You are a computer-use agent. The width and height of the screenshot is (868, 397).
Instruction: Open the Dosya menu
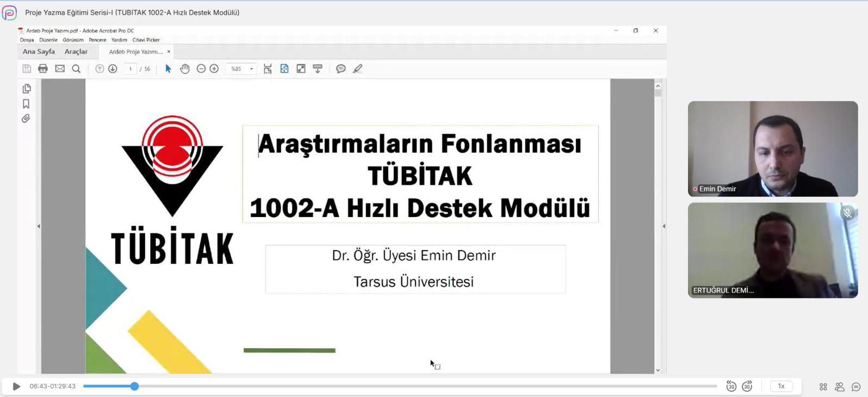click(27, 40)
